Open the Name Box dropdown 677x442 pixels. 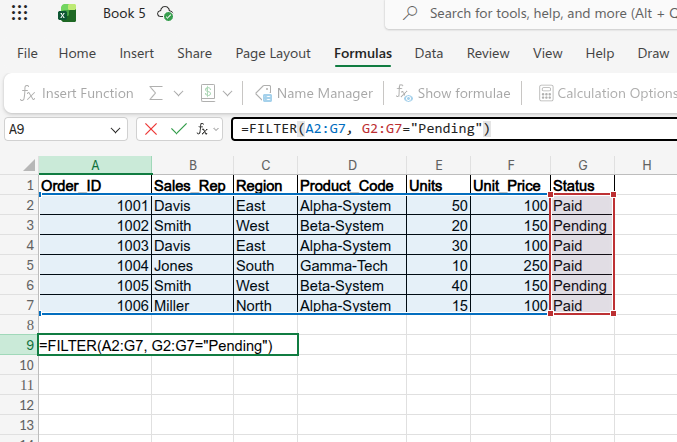(116, 129)
